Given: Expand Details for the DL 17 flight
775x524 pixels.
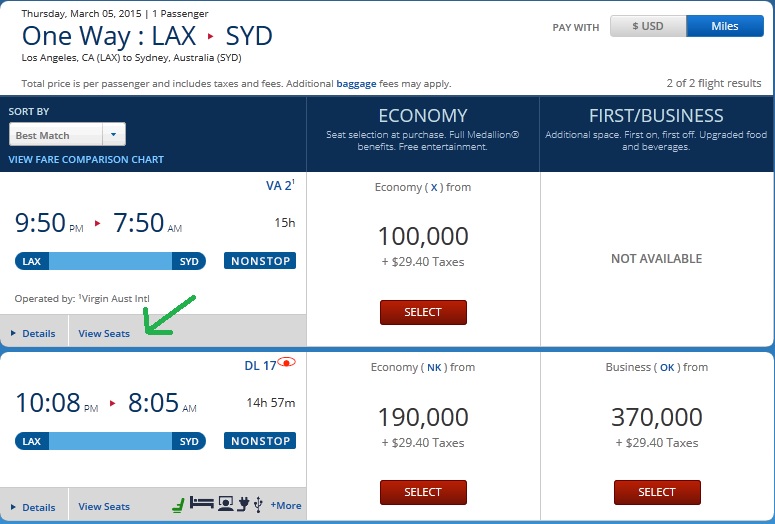Looking at the screenshot, I should click(x=34, y=508).
